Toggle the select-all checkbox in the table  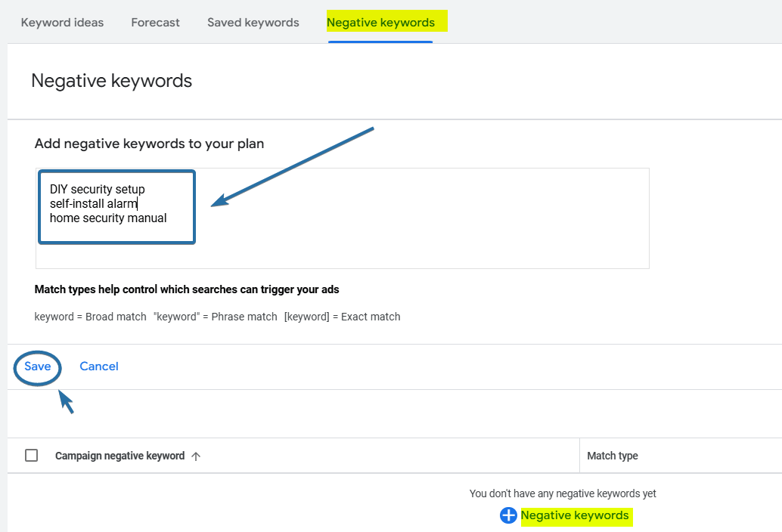pos(31,455)
